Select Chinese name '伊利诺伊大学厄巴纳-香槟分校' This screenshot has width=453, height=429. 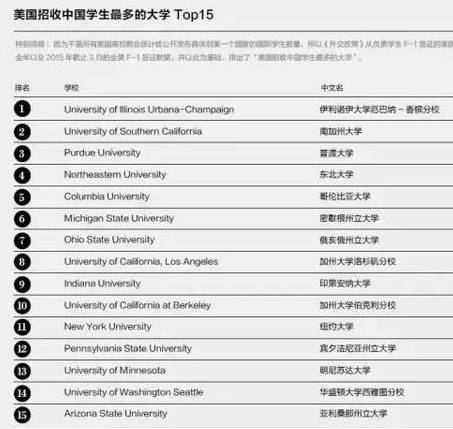point(380,109)
